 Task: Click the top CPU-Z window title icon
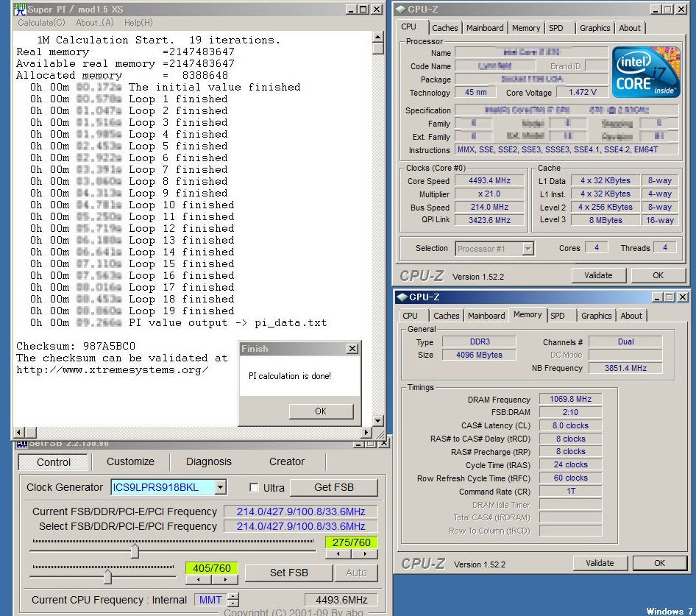(400, 9)
